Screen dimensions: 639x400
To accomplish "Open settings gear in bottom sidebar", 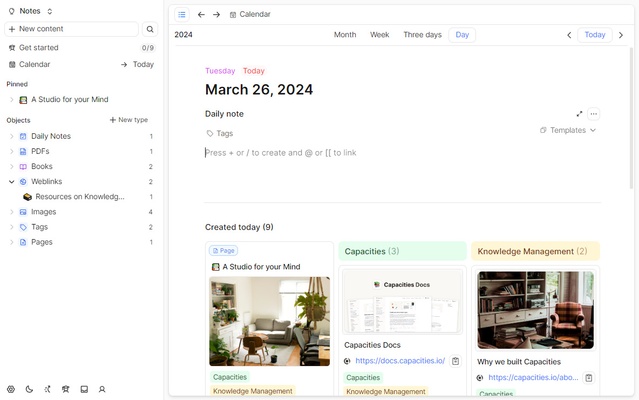I will point(11,389).
